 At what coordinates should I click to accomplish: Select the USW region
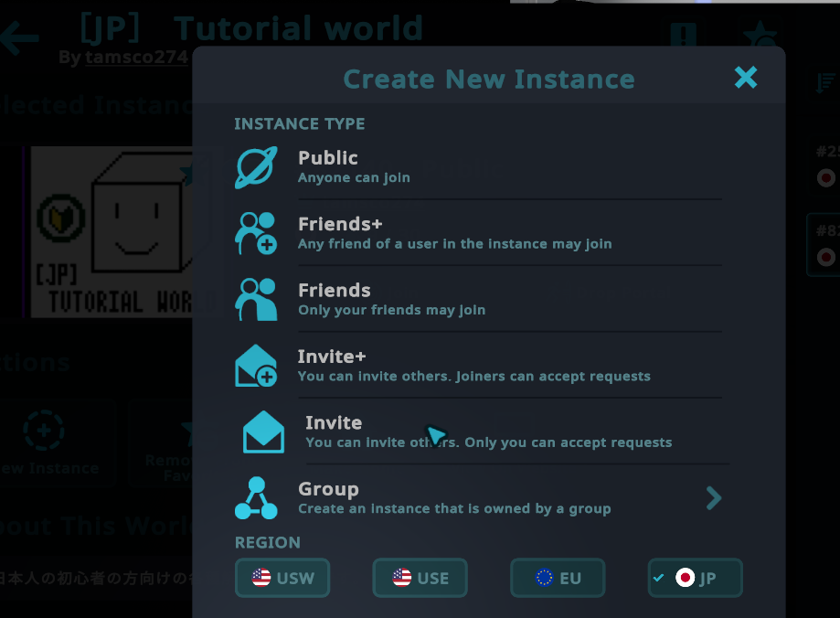pyautogui.click(x=282, y=578)
